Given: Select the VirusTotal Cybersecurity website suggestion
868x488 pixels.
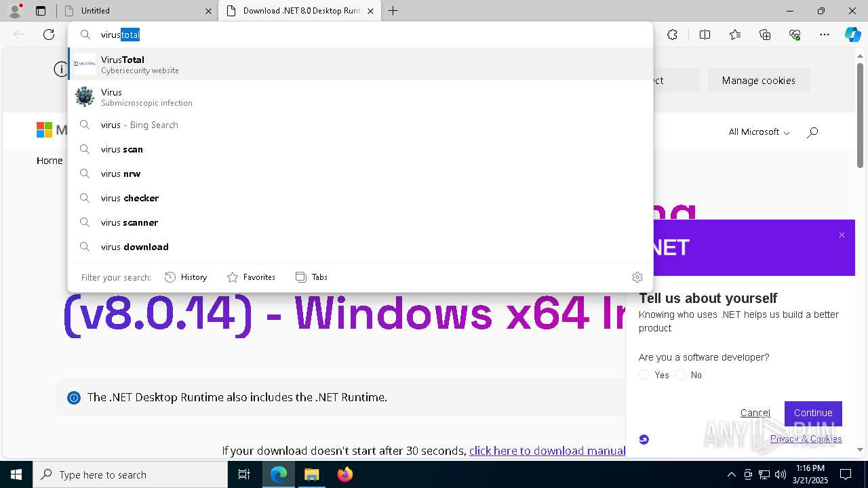Looking at the screenshot, I should (360, 64).
